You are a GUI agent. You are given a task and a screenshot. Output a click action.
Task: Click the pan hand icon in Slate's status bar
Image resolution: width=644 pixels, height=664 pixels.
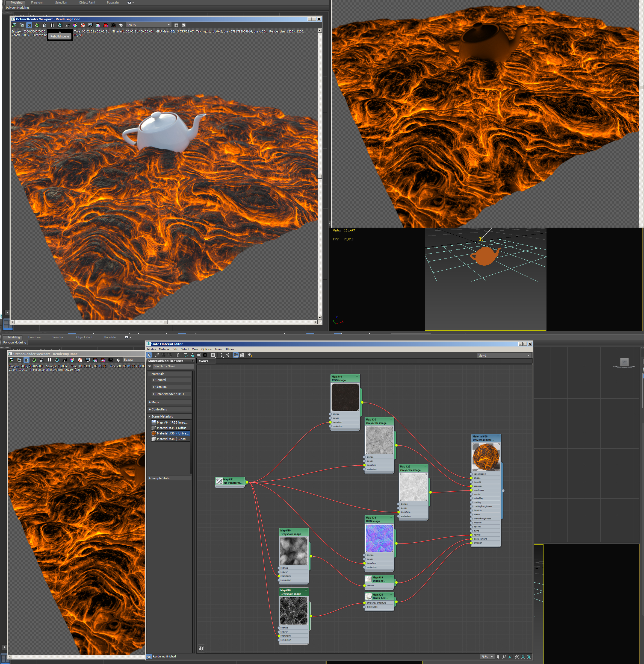tap(498, 657)
